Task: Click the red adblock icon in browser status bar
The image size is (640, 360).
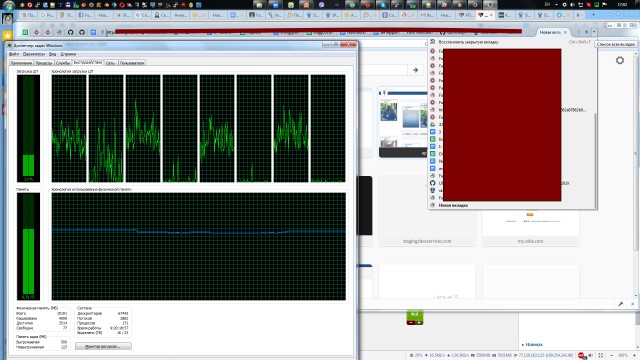Action: click(581, 356)
